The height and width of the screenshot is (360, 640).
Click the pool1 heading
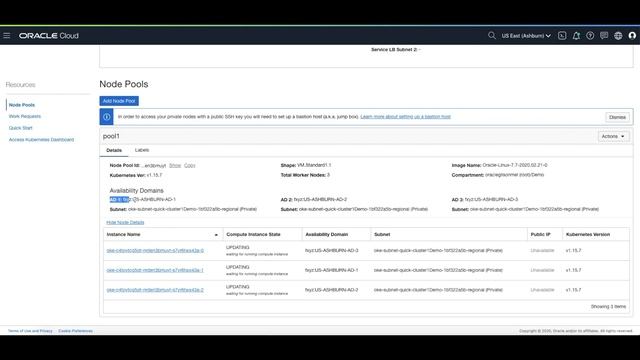pyautogui.click(x=111, y=136)
